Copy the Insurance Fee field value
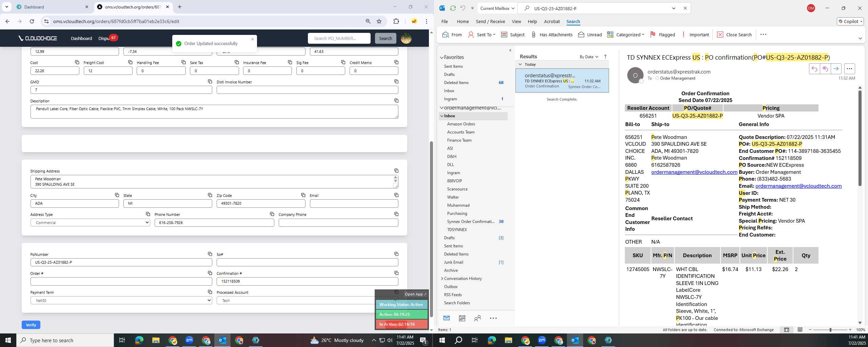 click(290, 62)
